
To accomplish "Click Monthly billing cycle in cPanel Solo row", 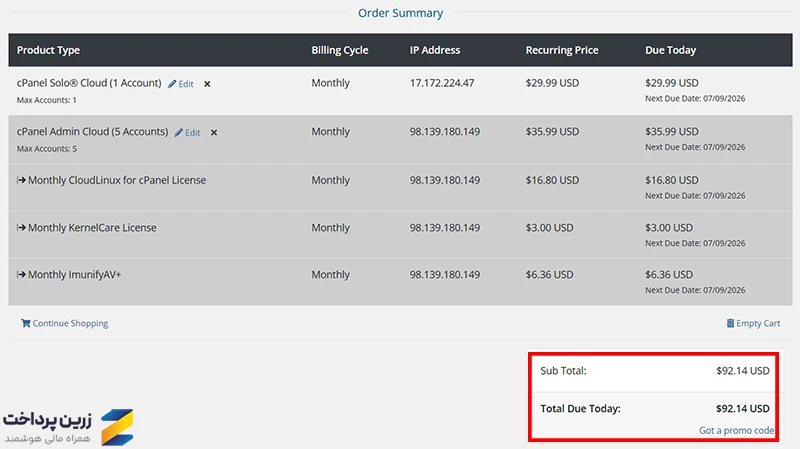I will click(331, 83).
